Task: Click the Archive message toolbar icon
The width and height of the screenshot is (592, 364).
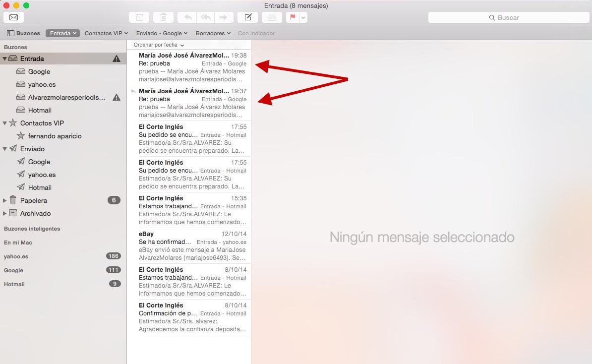Action: point(139,17)
